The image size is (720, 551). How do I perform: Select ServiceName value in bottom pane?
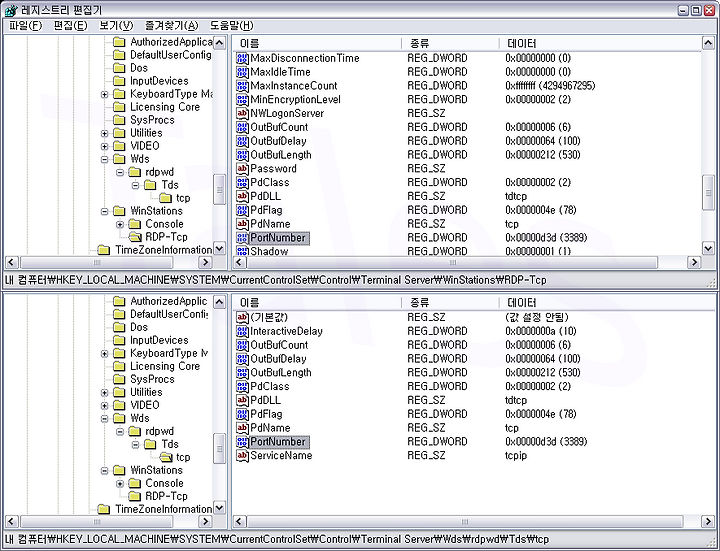281,455
